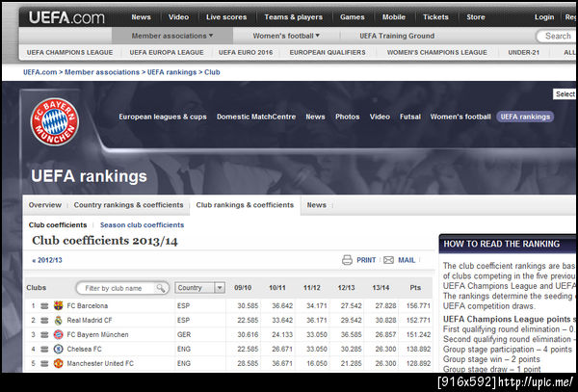Open the Games menu item
Image resolution: width=578 pixels, height=392 pixels.
pos(352,17)
